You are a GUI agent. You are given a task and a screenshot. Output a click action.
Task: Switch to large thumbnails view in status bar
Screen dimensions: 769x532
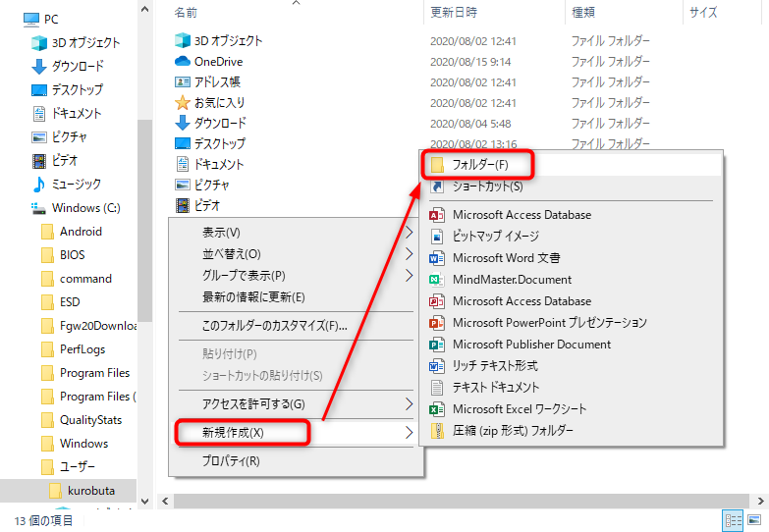coord(754,521)
